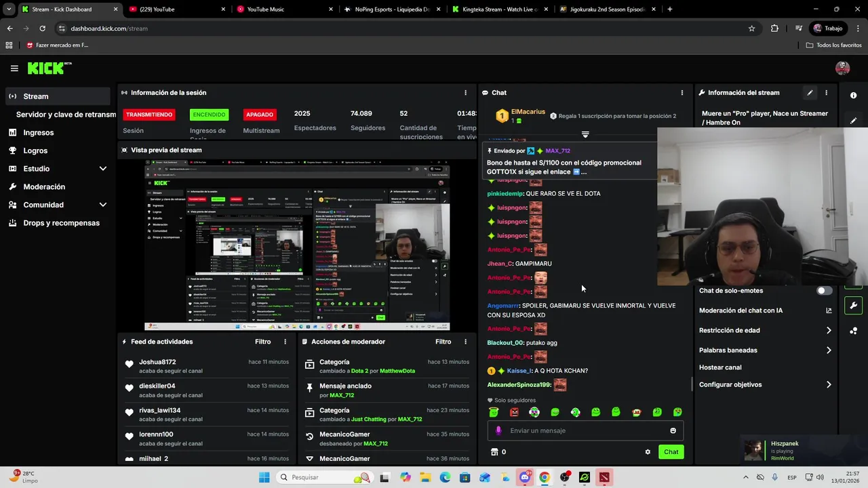This screenshot has width=868, height=488.
Task: Open the Chat panel options menu
Action: 682,93
